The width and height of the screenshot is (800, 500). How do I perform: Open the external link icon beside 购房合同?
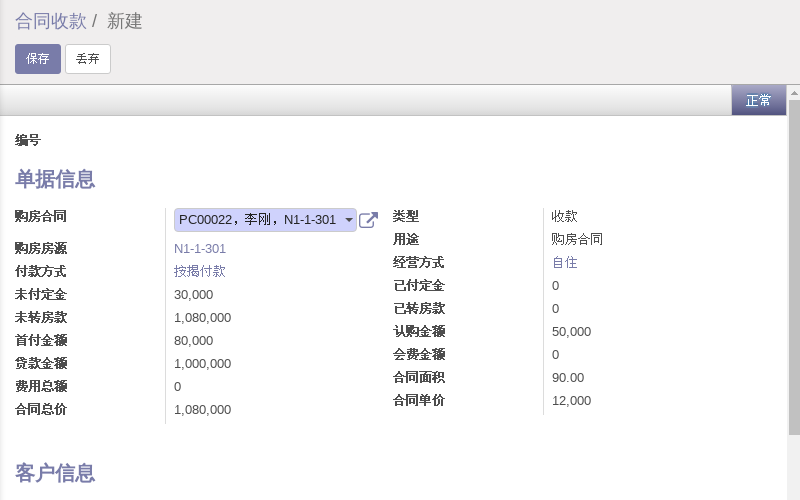(368, 220)
